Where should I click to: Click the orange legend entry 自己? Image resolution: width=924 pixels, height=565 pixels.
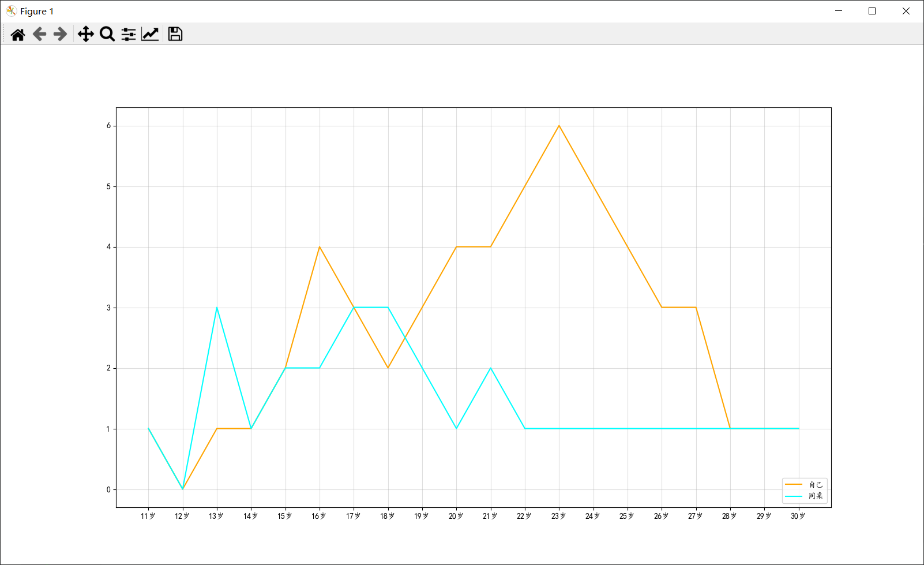[x=805, y=485]
